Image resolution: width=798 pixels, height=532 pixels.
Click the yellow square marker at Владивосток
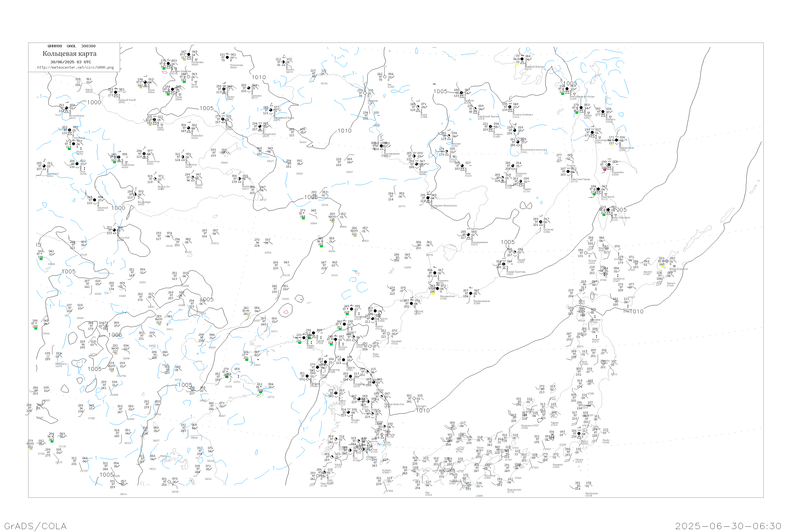(433, 294)
